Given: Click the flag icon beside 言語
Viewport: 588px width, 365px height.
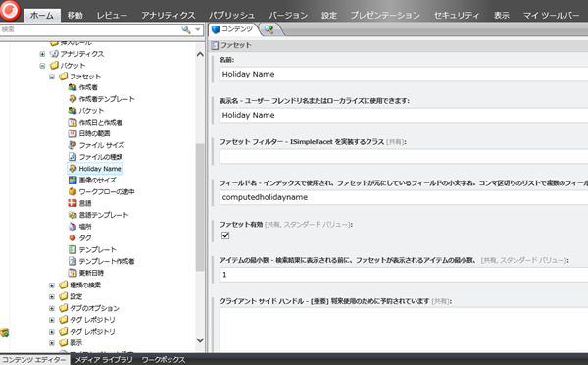Looking at the screenshot, I should pos(73,203).
